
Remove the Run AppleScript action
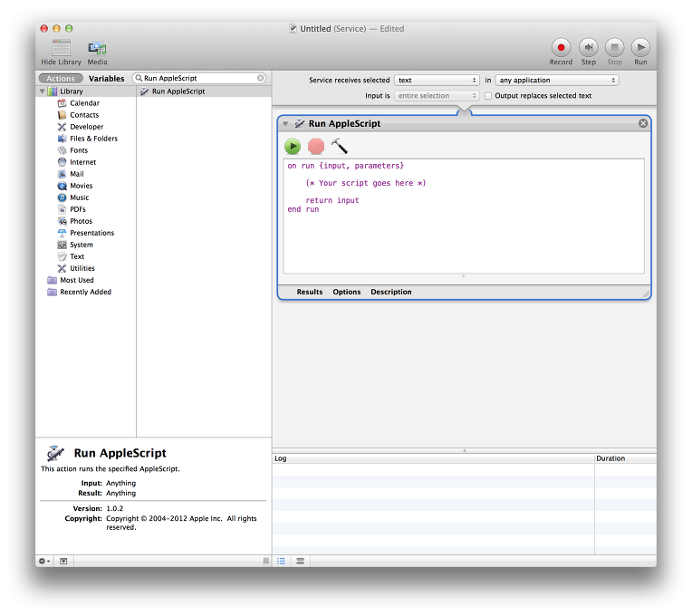pyautogui.click(x=643, y=123)
